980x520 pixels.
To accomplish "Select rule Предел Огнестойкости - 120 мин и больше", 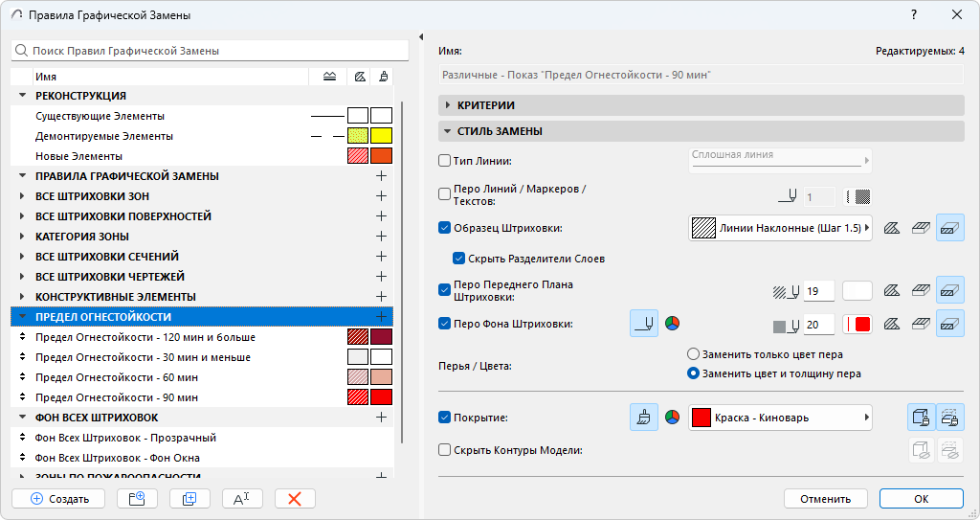I will tap(203, 337).
